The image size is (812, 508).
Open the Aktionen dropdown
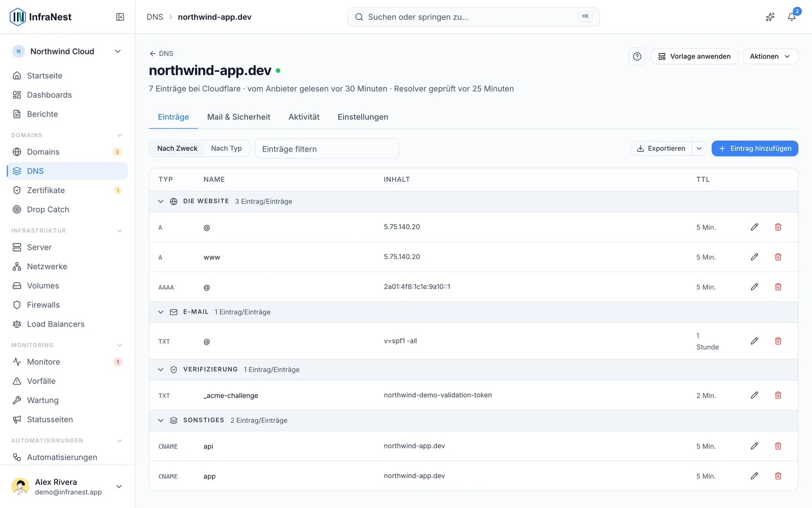[770, 56]
